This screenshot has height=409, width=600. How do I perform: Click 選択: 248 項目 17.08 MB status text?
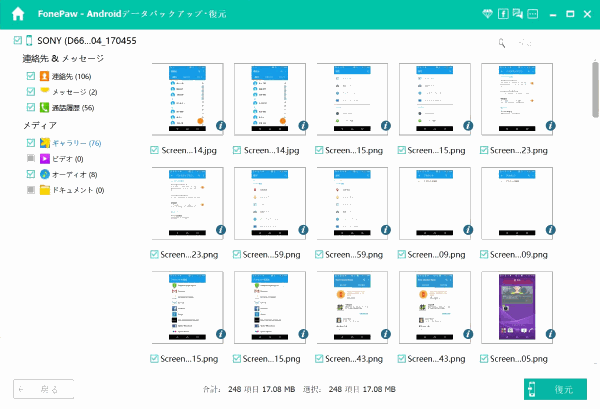click(349, 389)
